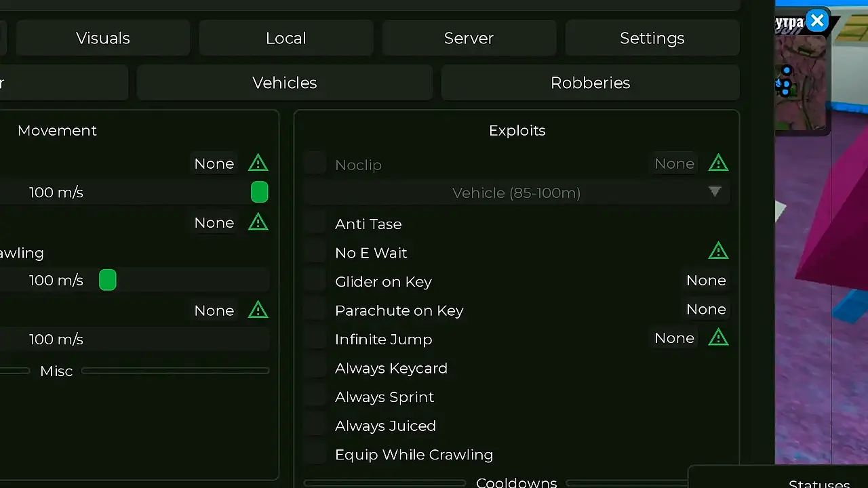Switch to the Visuals tab
Screen dimensions: 868x488
coord(103,38)
